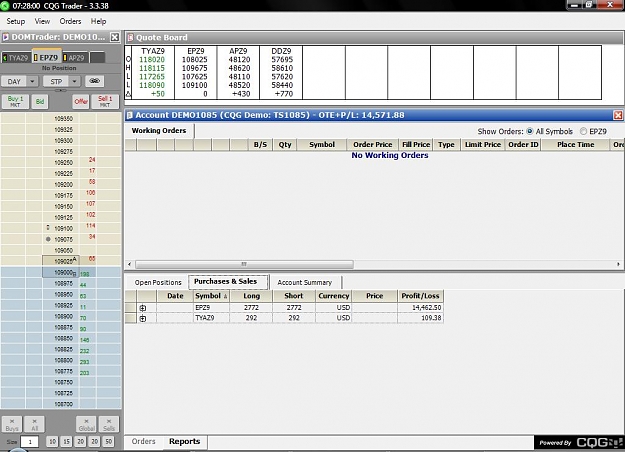Close the DOMTrader panel
Image resolution: width=625 pixels, height=452 pixels.
click(114, 37)
